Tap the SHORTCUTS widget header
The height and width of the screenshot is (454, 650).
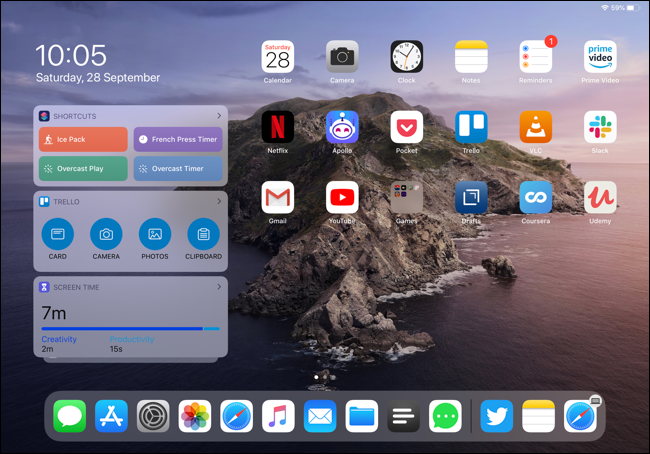coord(75,116)
